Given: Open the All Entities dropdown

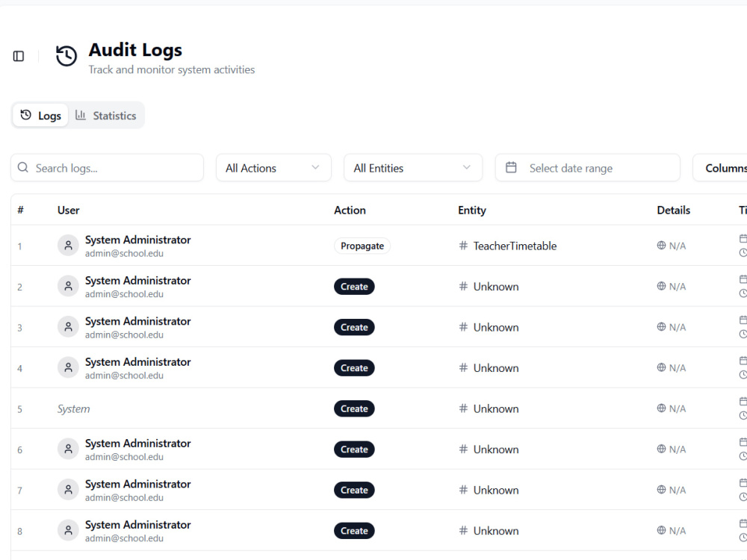Looking at the screenshot, I should [413, 167].
